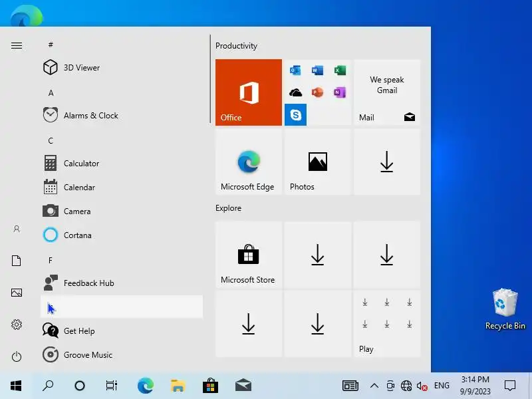Open OneNote in the Office tile group
This screenshot has height=399, width=532.
[x=340, y=92]
